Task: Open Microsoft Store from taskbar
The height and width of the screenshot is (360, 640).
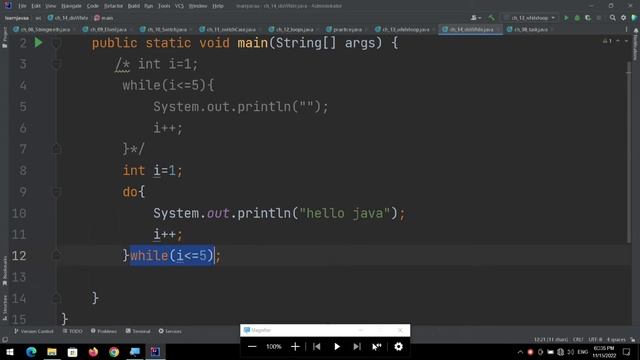Action: click(73, 352)
